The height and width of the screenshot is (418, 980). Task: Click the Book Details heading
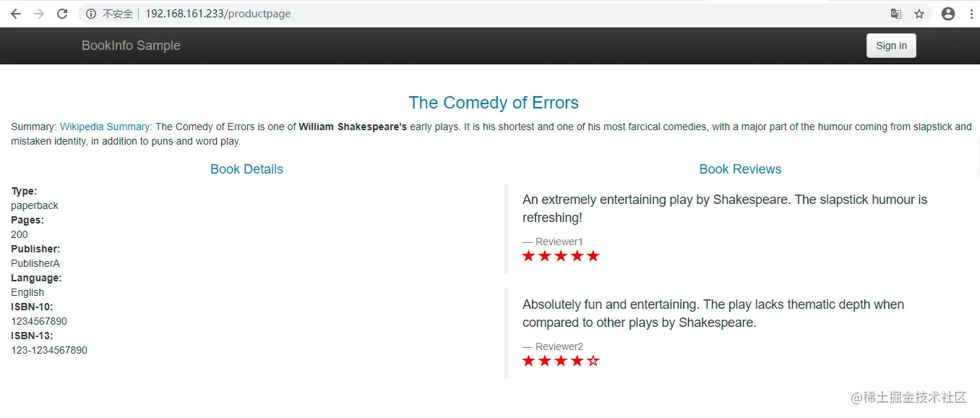246,169
